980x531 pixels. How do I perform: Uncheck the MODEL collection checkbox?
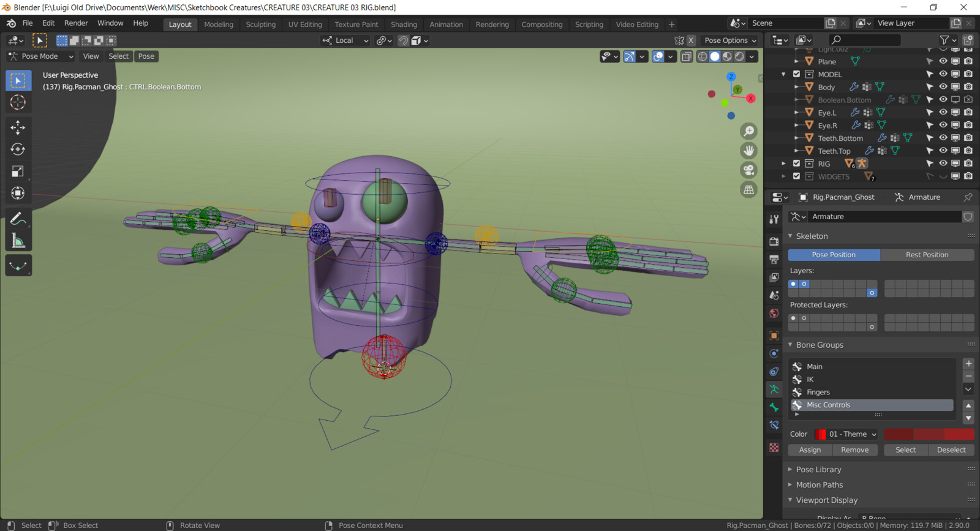[796, 74]
